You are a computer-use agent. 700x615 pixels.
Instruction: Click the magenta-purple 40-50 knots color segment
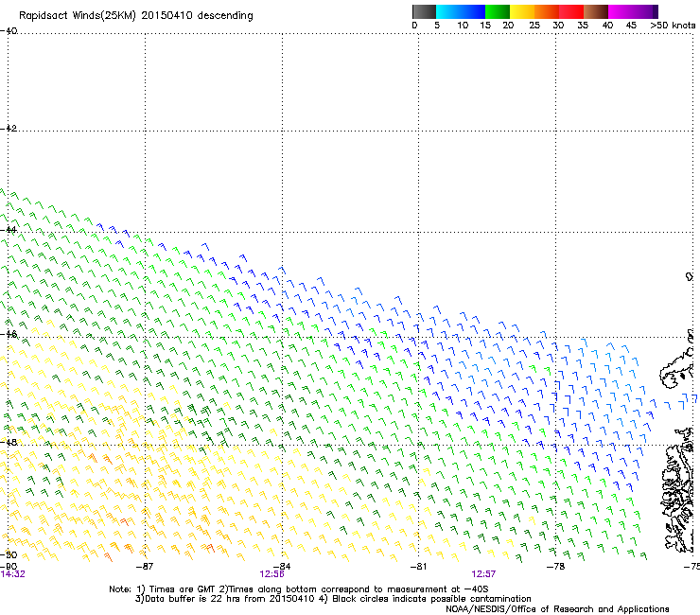[633, 11]
